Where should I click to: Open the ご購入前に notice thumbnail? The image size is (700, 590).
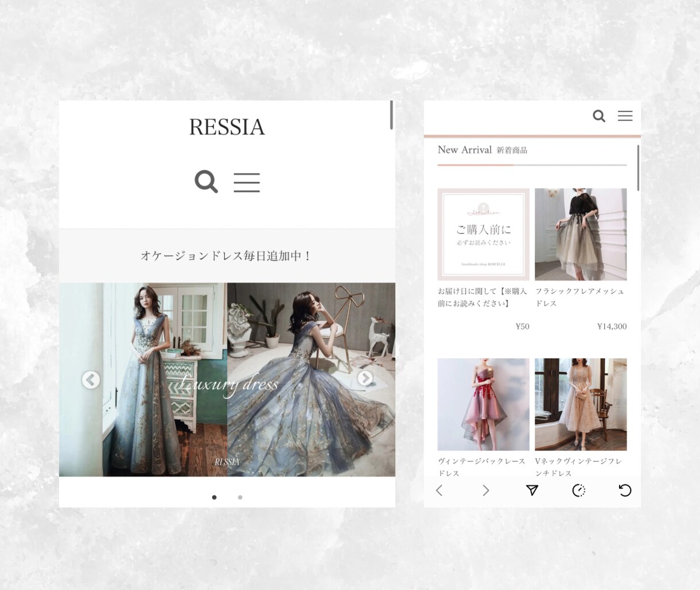483,234
